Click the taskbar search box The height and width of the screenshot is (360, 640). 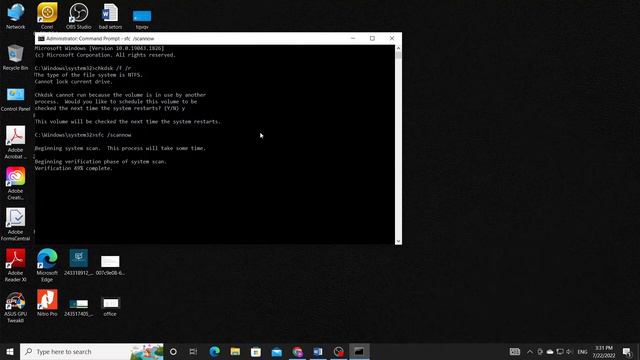[92, 351]
